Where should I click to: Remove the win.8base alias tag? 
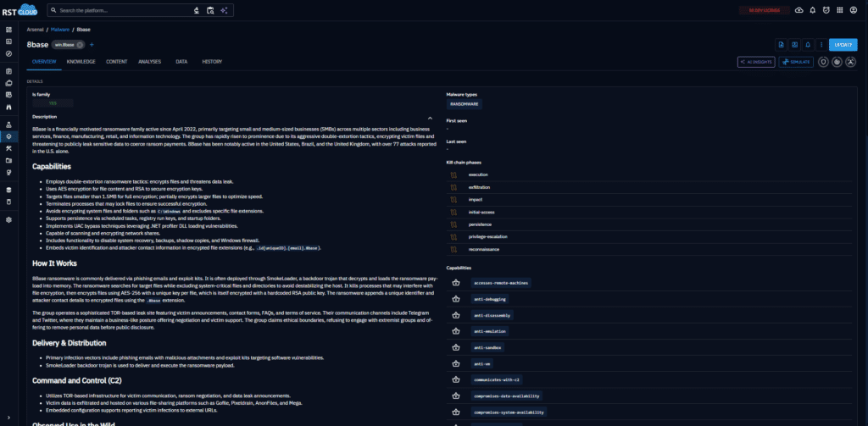pyautogui.click(x=80, y=45)
